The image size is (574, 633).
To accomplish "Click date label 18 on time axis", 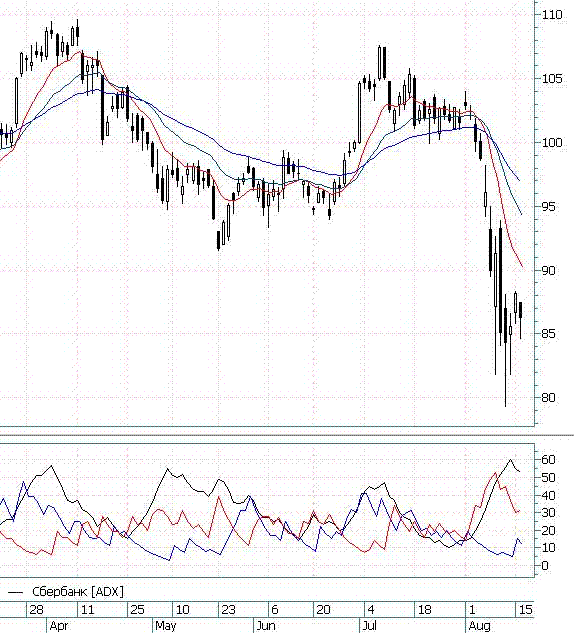I will (425, 610).
